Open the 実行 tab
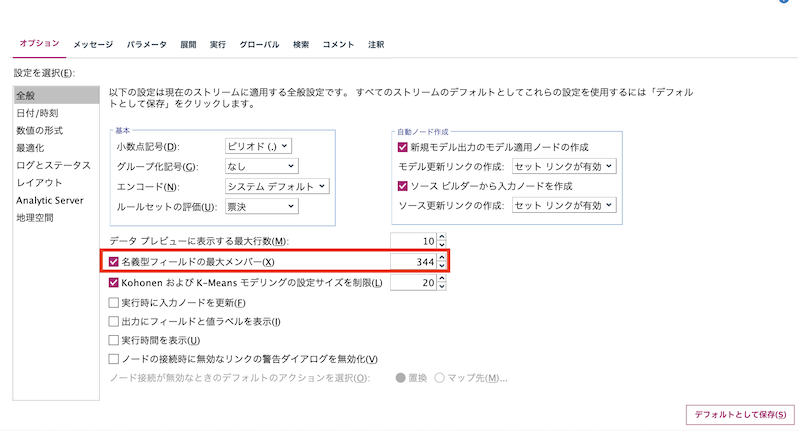This screenshot has width=800, height=431. pos(218,45)
